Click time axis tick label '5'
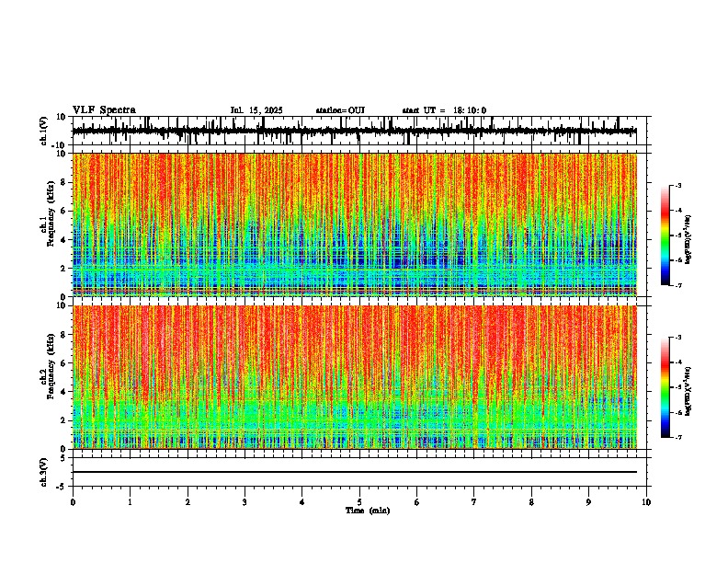Image resolution: width=728 pixels, height=563 pixels. [x=359, y=502]
